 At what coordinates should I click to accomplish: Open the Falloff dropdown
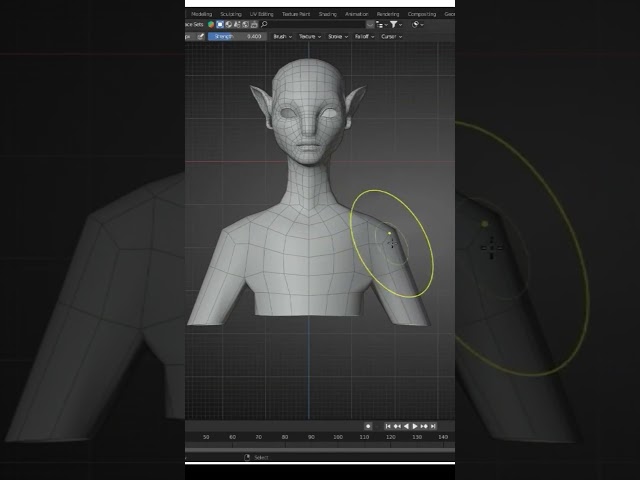click(364, 37)
